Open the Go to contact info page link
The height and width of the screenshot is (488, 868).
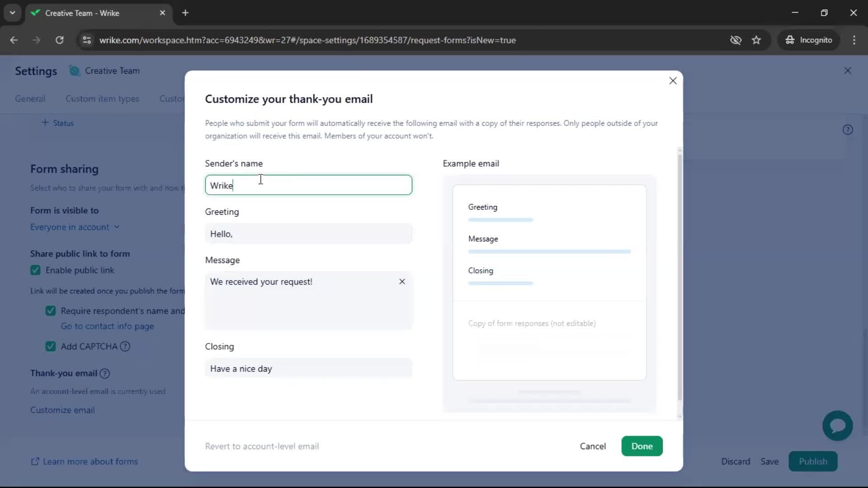tap(108, 326)
